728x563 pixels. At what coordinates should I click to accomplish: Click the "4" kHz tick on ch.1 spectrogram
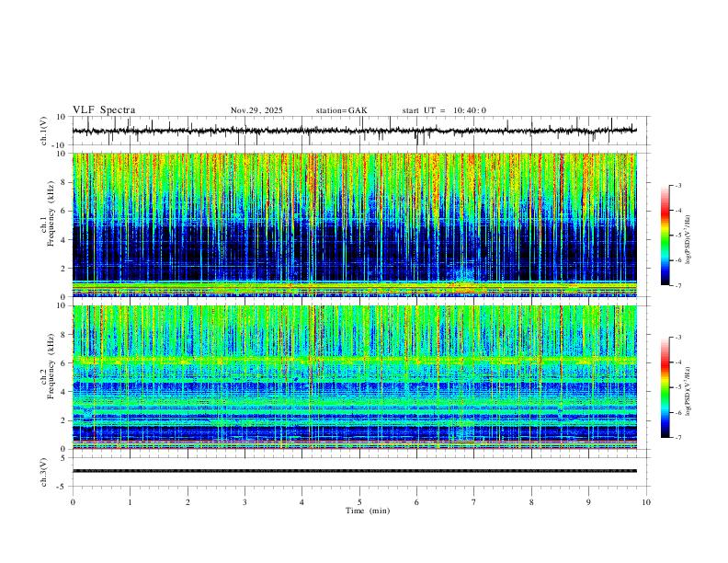pos(63,240)
